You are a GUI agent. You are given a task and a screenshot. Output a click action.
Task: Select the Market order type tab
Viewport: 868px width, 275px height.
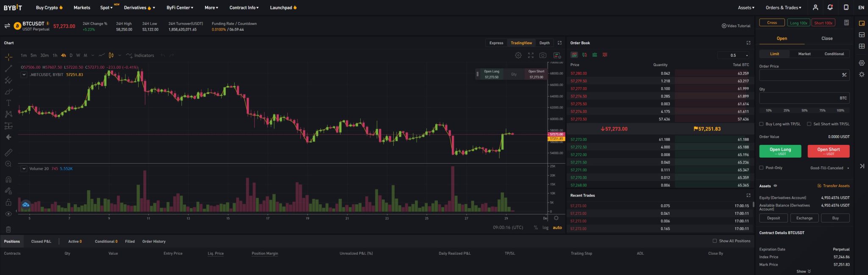[x=804, y=54]
